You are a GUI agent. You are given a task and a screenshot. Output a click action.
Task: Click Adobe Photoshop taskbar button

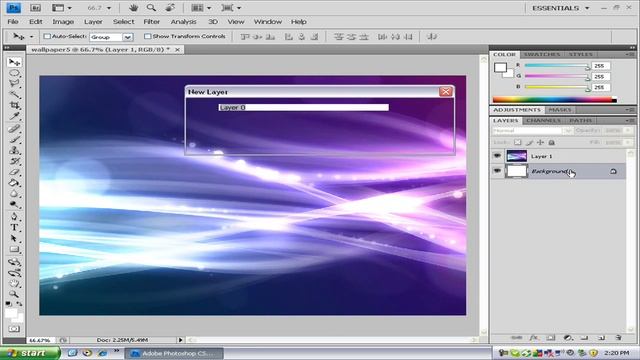174,353
